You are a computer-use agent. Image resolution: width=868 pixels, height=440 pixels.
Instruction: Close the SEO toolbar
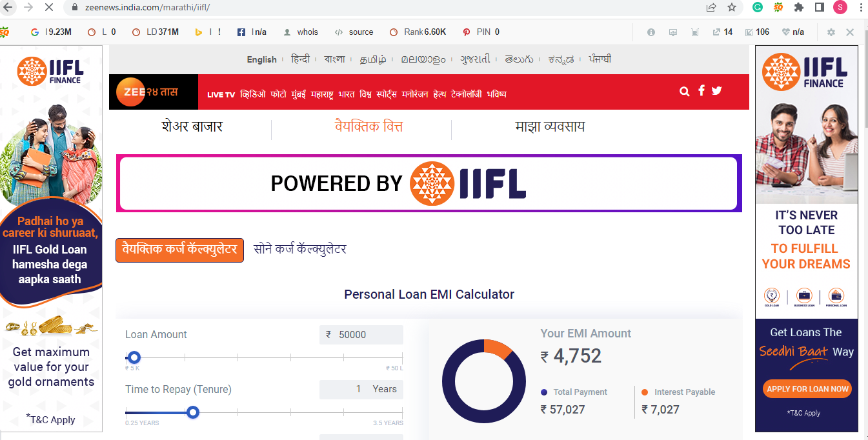click(x=850, y=32)
